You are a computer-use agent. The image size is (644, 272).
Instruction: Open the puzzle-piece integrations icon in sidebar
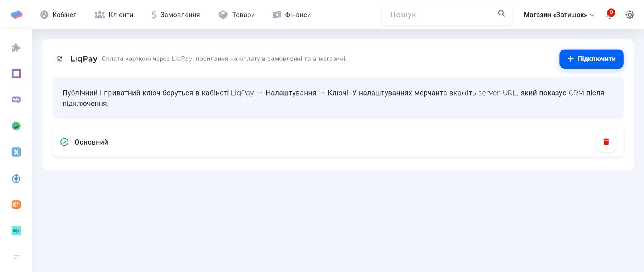16,48
